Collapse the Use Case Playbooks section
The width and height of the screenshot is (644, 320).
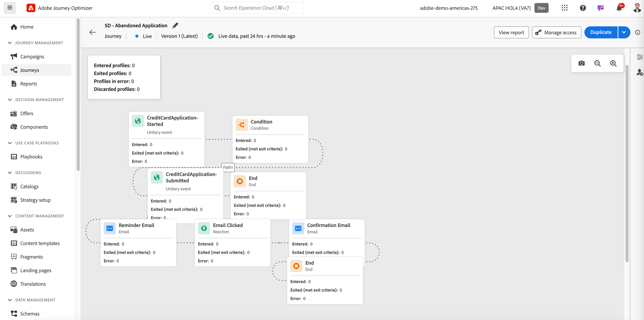click(x=10, y=143)
